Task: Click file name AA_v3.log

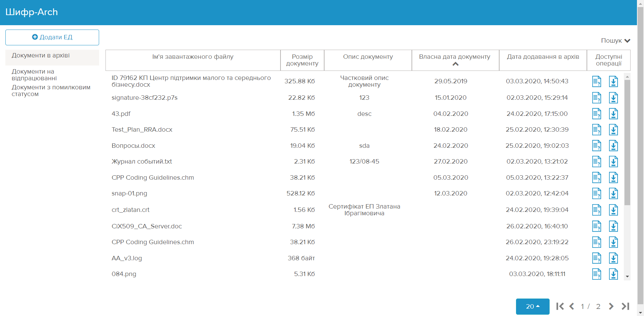Action: [x=127, y=258]
